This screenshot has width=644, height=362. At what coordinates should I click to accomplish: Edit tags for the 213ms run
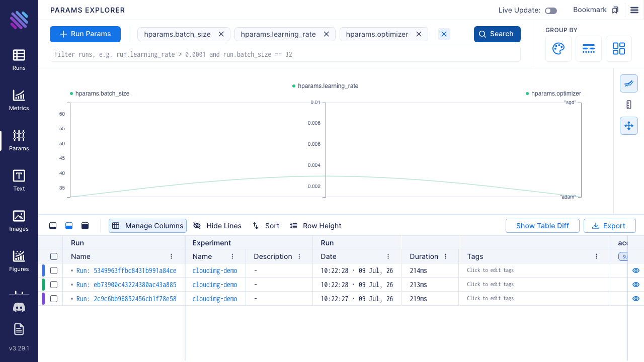(x=490, y=285)
